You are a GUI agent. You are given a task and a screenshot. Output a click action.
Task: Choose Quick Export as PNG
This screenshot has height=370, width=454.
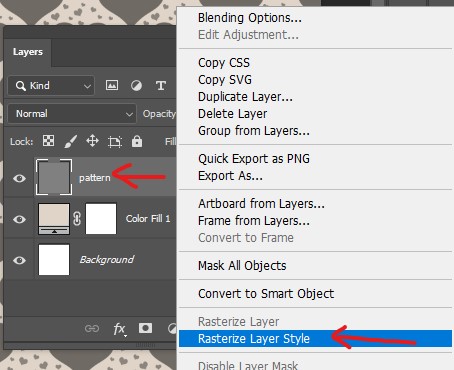254,159
